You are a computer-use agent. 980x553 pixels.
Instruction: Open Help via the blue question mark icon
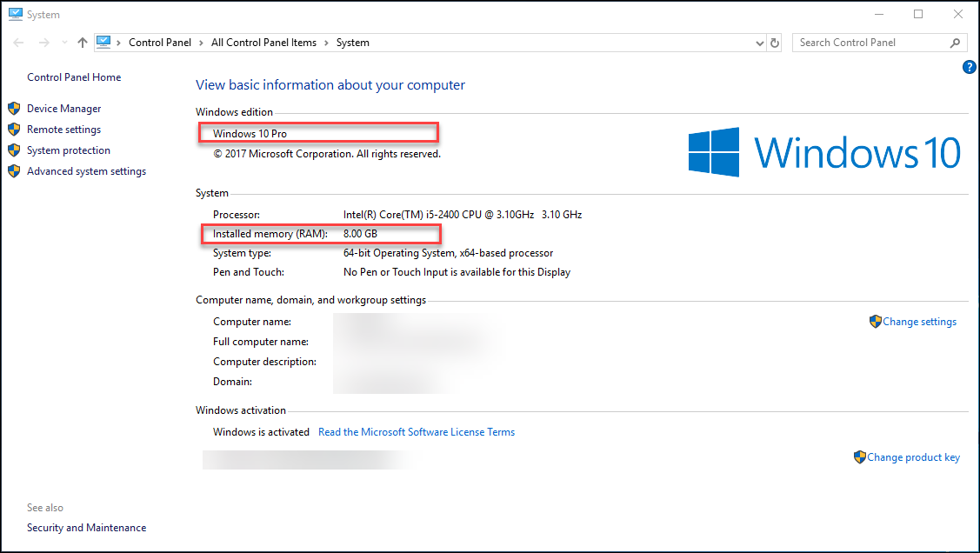point(969,66)
